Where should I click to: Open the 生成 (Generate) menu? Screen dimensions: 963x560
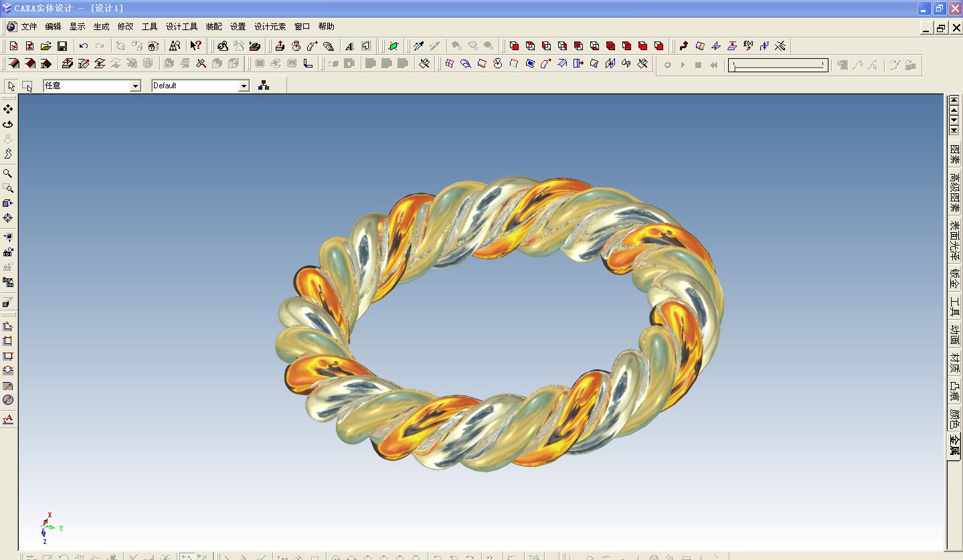[101, 27]
